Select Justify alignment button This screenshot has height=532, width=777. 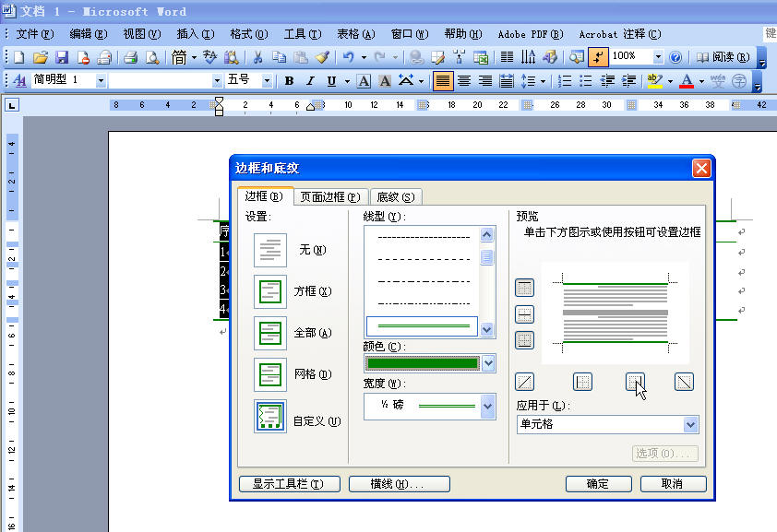point(443,80)
